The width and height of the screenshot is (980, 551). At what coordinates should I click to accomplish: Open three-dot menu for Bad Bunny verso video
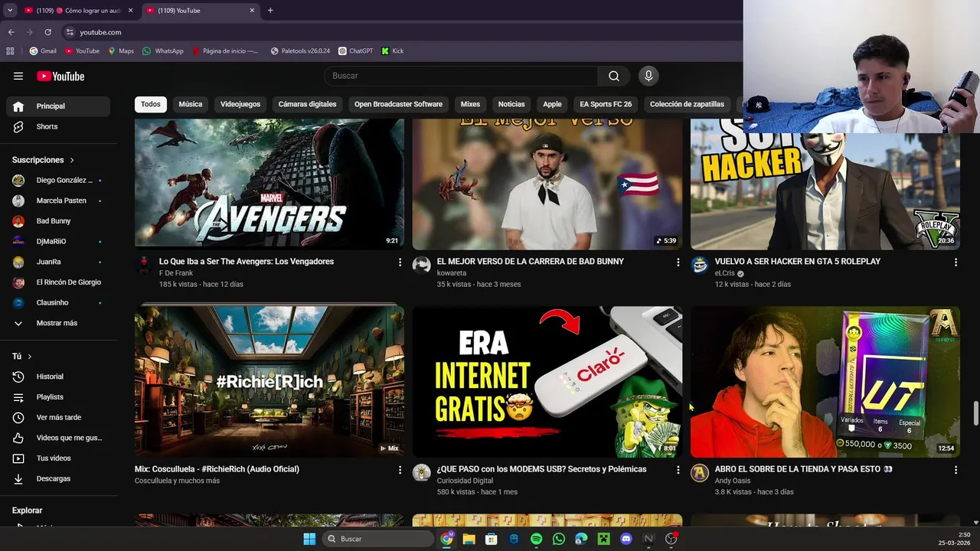[x=678, y=262]
